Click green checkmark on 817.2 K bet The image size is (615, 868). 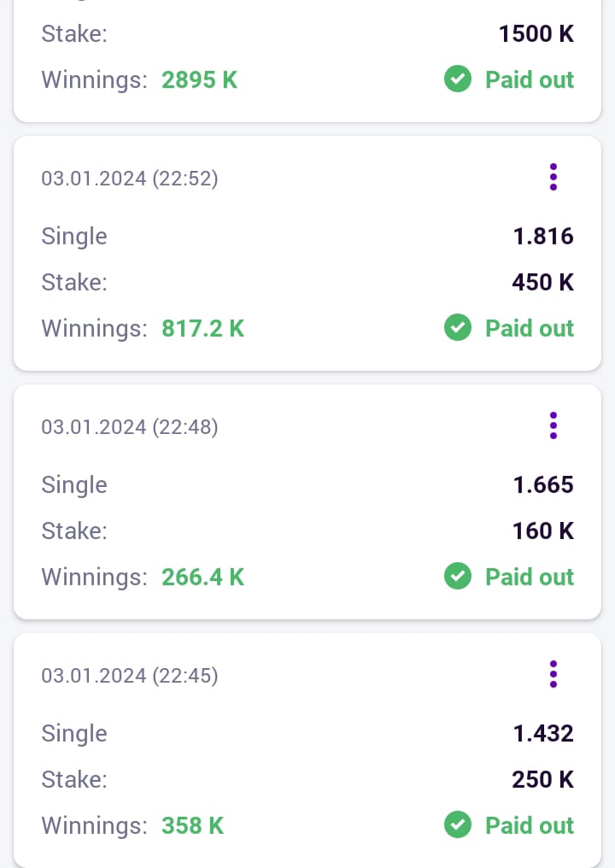(x=458, y=328)
